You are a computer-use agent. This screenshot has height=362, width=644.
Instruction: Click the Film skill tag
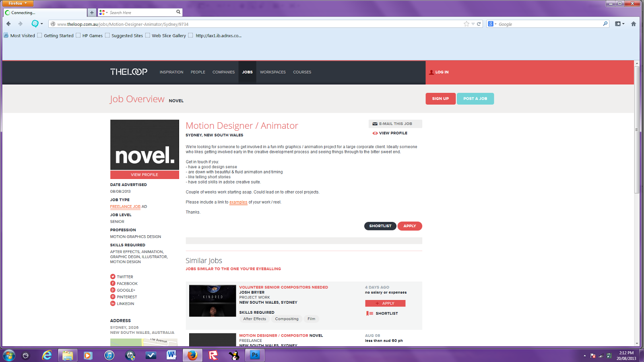(x=312, y=319)
